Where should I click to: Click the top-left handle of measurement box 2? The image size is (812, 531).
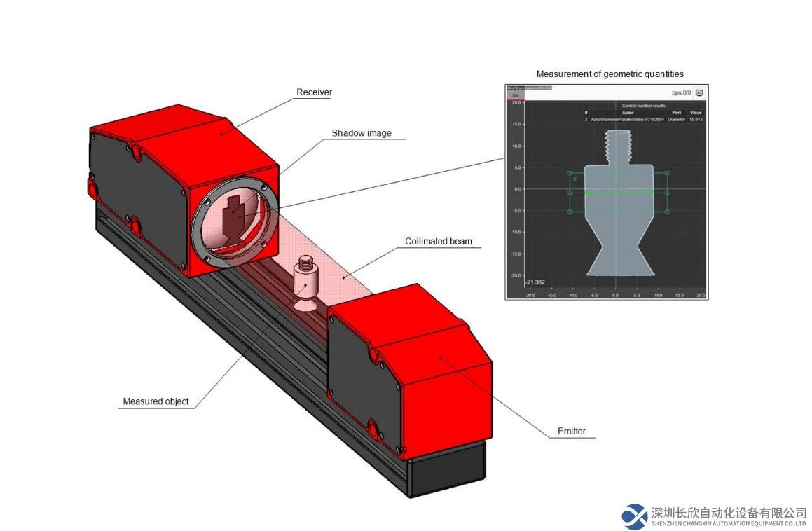[x=570, y=173]
